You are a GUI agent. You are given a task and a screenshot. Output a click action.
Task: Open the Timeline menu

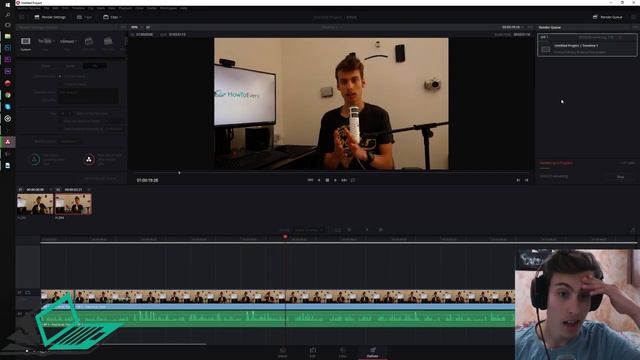pyautogui.click(x=78, y=8)
